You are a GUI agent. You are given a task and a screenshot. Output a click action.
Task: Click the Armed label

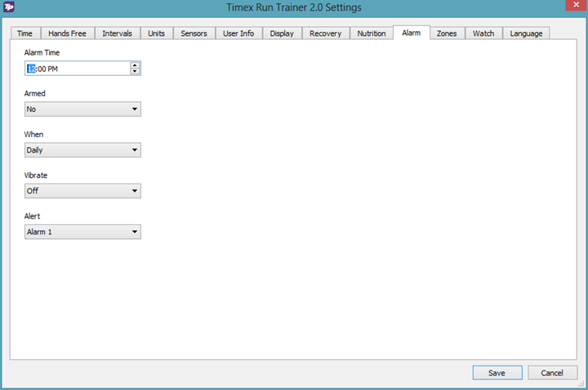[x=35, y=93]
